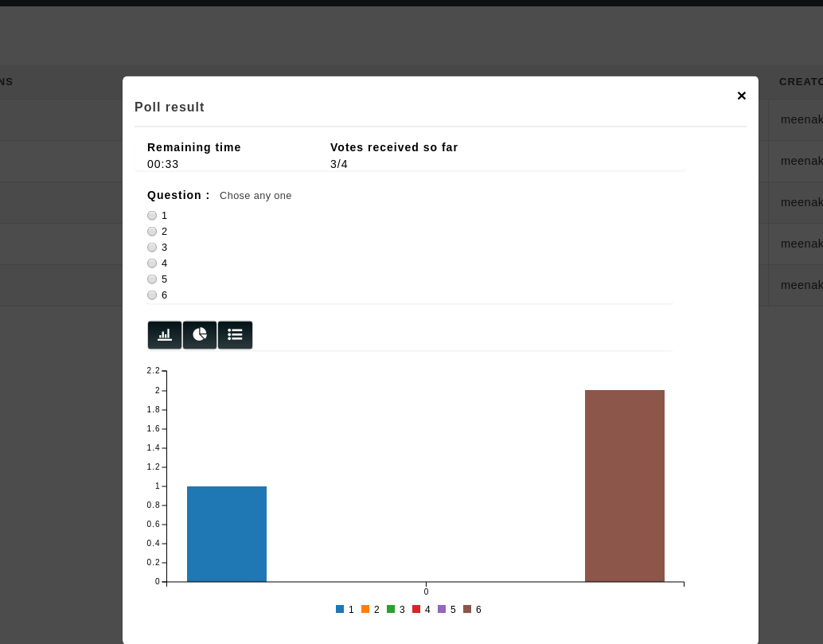Click the red legend swatch for option 4
Viewport: 823px width, 644px height.
click(x=416, y=609)
